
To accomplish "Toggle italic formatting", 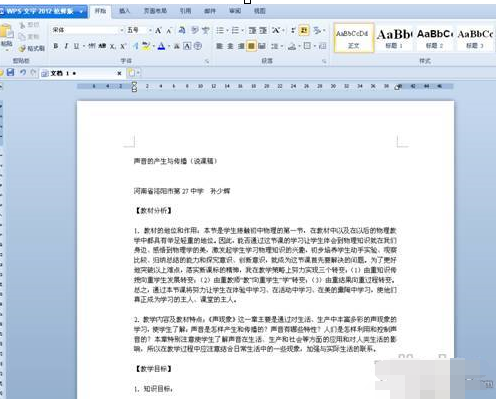I will [66, 46].
